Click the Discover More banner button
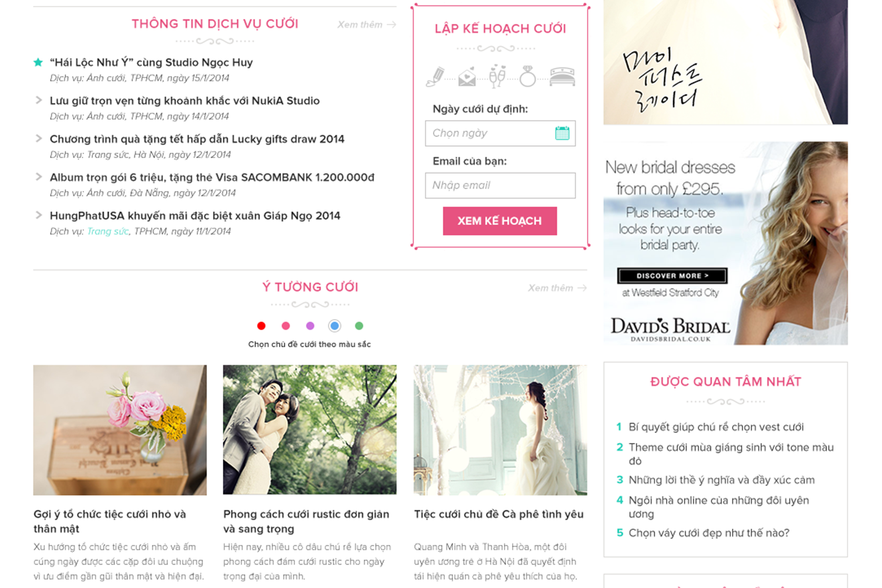Viewport: 882px width, 588px height. click(672, 276)
